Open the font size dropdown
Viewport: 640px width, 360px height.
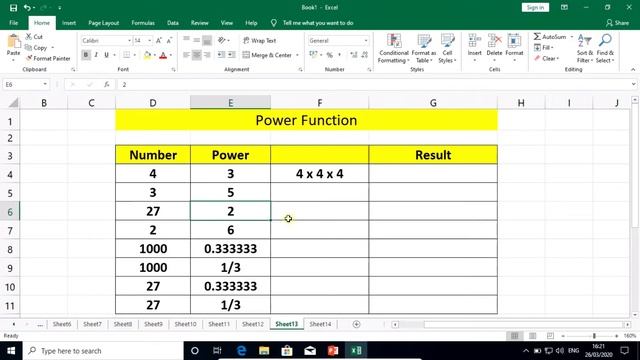pos(150,40)
